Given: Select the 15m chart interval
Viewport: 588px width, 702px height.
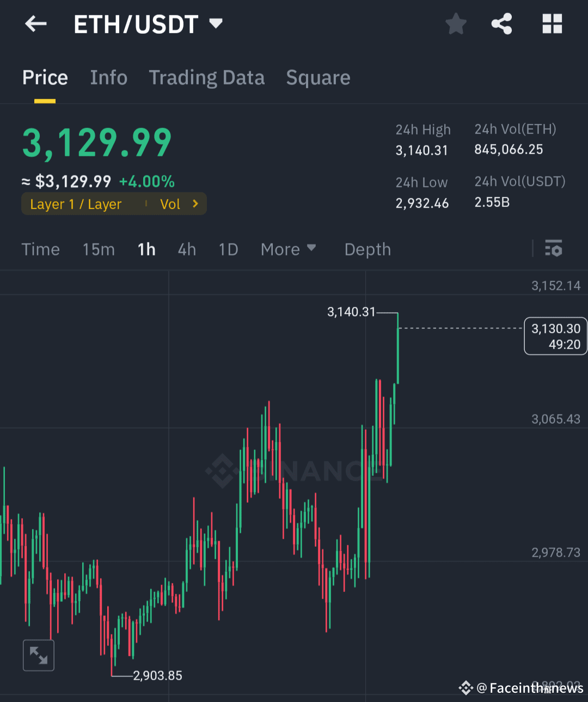Looking at the screenshot, I should coord(99,249).
